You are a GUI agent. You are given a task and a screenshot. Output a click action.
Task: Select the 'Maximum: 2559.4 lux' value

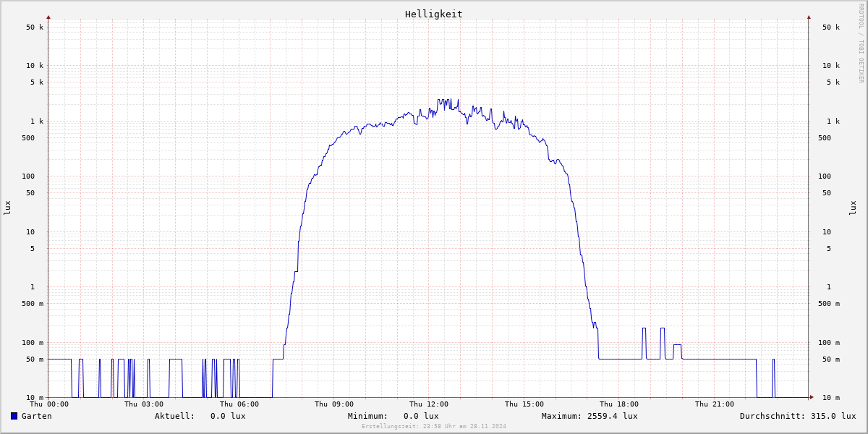590,416
